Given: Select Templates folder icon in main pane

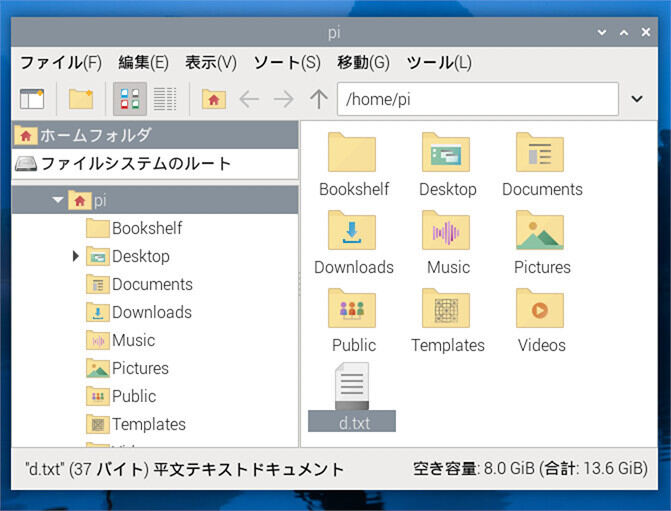Looking at the screenshot, I should tap(446, 309).
